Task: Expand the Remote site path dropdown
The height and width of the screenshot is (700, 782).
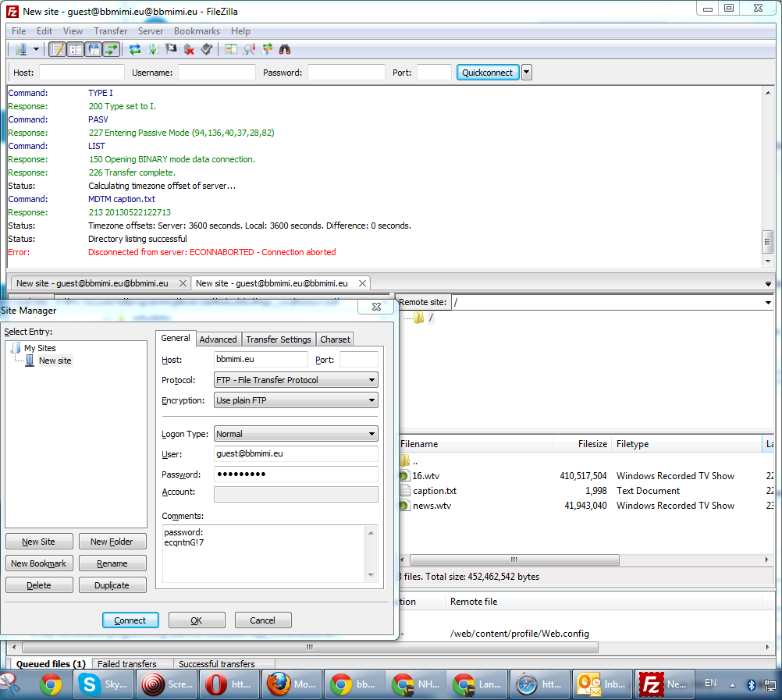Action: tap(768, 302)
